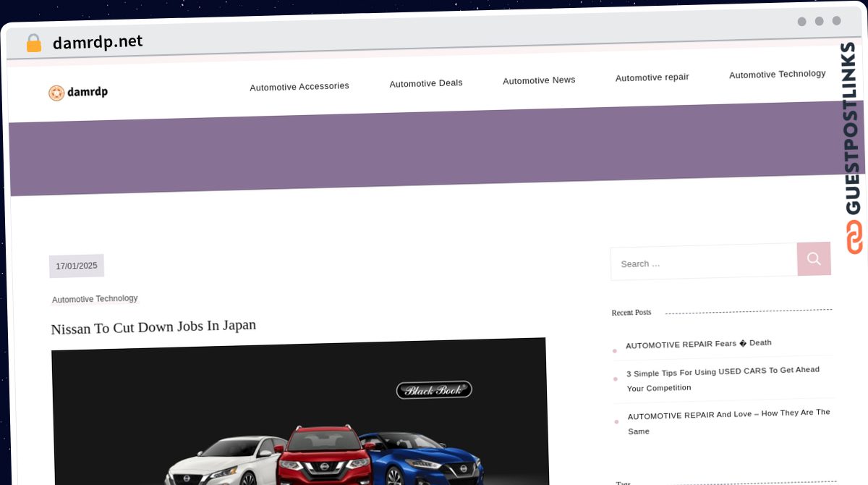868x485 pixels.
Task: Click the magnifier search button
Action: click(814, 258)
